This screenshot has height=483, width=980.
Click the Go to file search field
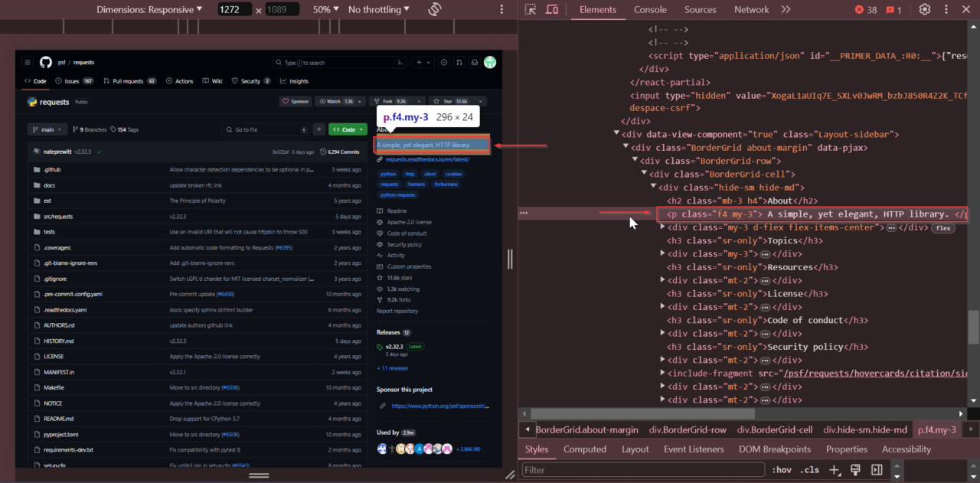(266, 129)
